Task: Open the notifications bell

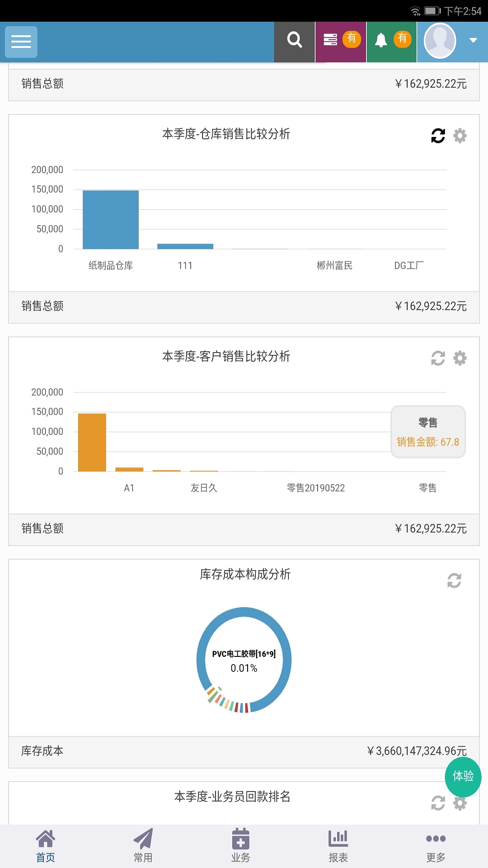Action: coord(381,40)
